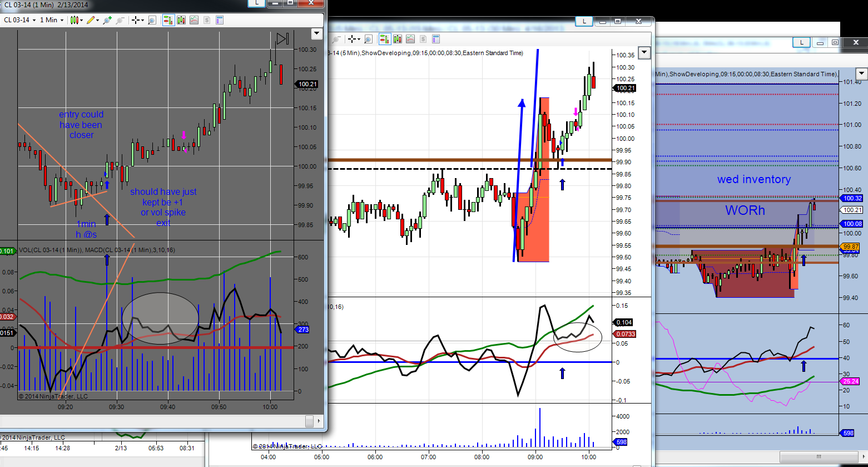Select the '1min h @s' annotation
The image size is (868, 467).
[86, 230]
